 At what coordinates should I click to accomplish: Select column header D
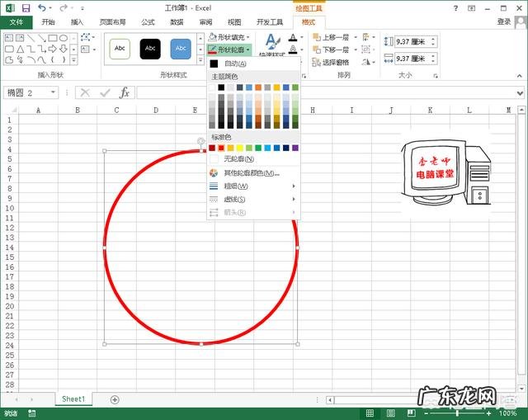156,110
